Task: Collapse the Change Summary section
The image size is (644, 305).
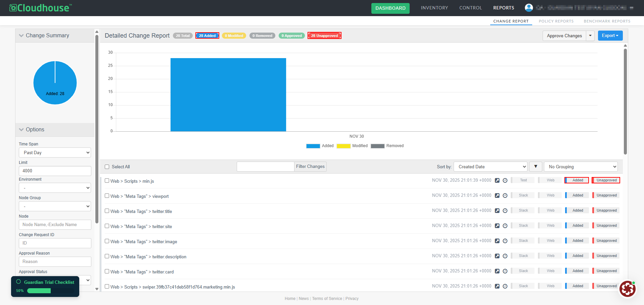Action: pyautogui.click(x=21, y=36)
